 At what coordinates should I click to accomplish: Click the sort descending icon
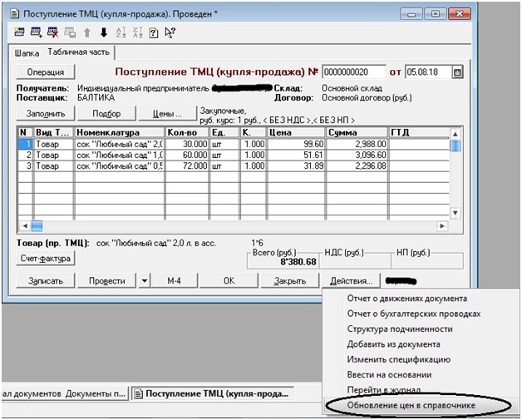pyautogui.click(x=138, y=33)
